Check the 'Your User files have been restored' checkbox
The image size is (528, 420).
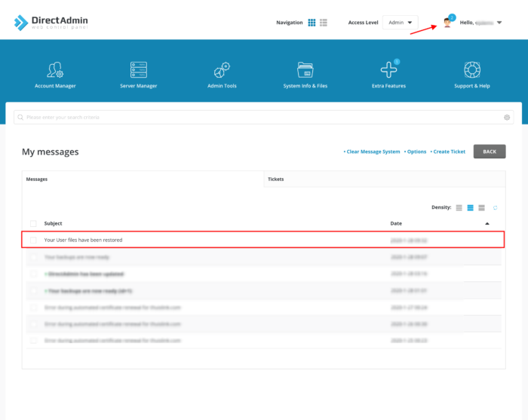coord(33,240)
